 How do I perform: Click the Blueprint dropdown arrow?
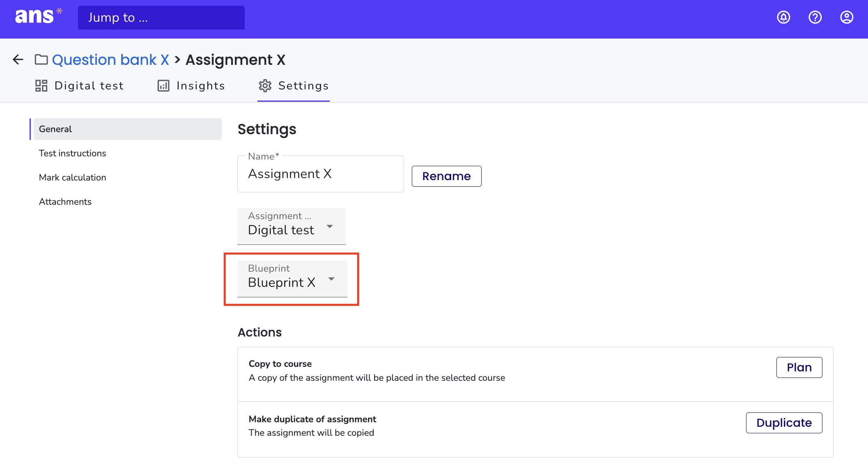pos(331,279)
